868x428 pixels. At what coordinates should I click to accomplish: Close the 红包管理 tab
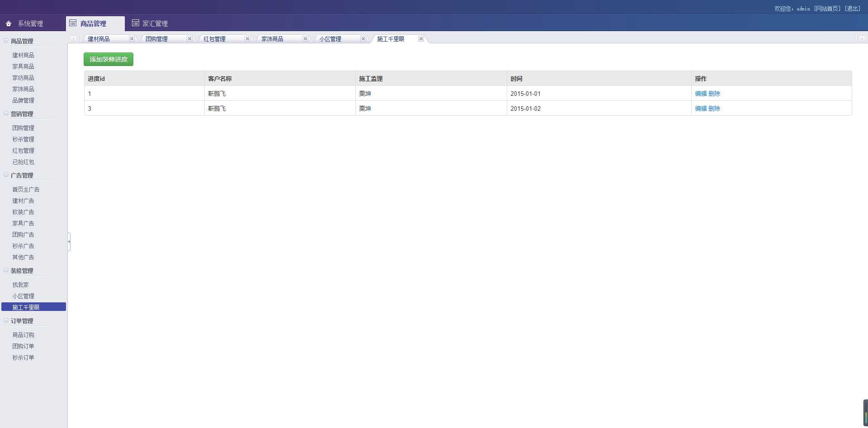[x=247, y=39]
